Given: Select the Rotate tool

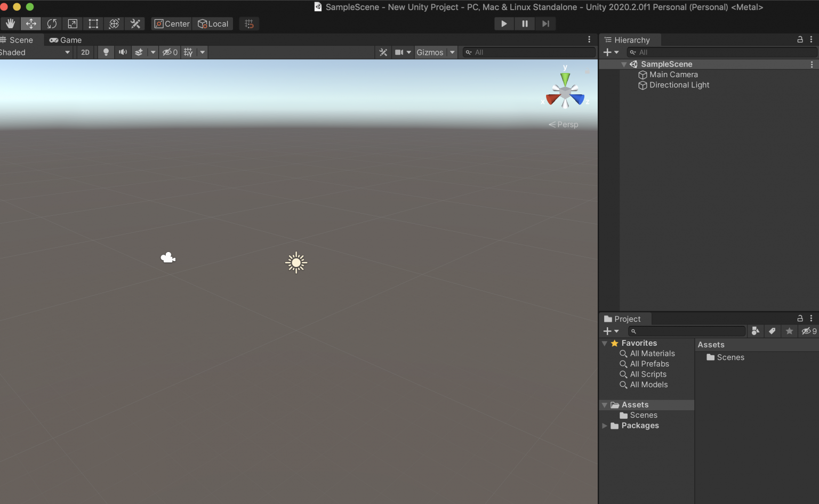Looking at the screenshot, I should [52, 23].
